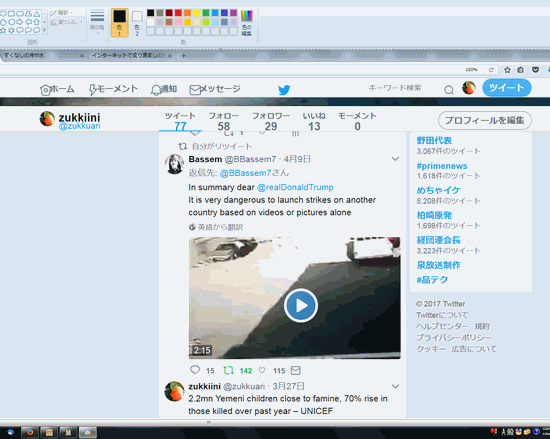
Task: Open trending topic 経団連会長
Action: [438, 240]
